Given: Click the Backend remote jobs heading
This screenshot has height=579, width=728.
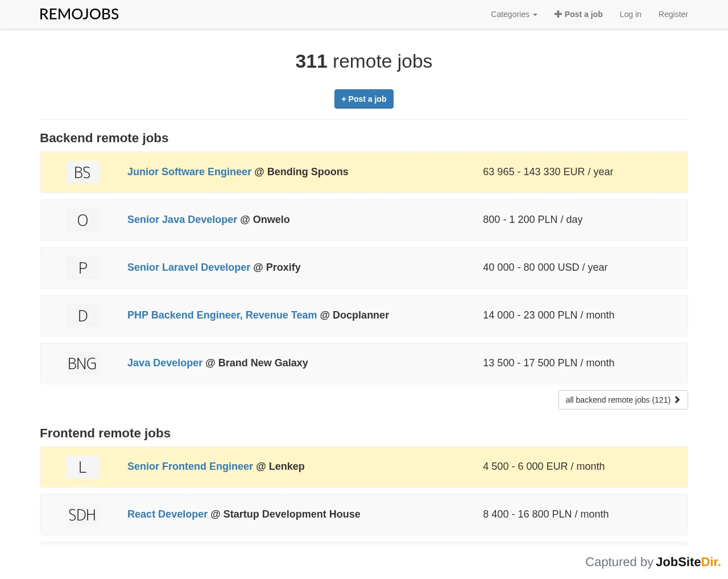Looking at the screenshot, I should point(104,138).
